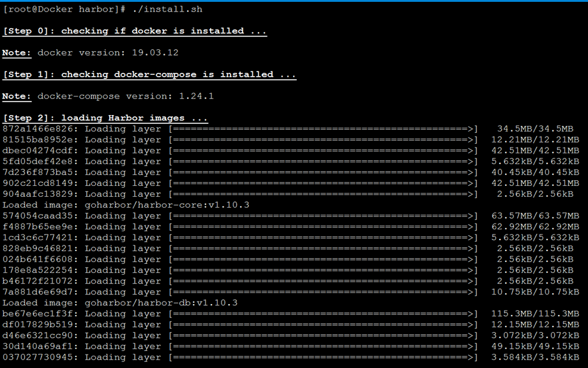The height and width of the screenshot is (368, 588).
Task: Click the 40.45kB/40.45kB size value
Action: point(535,172)
